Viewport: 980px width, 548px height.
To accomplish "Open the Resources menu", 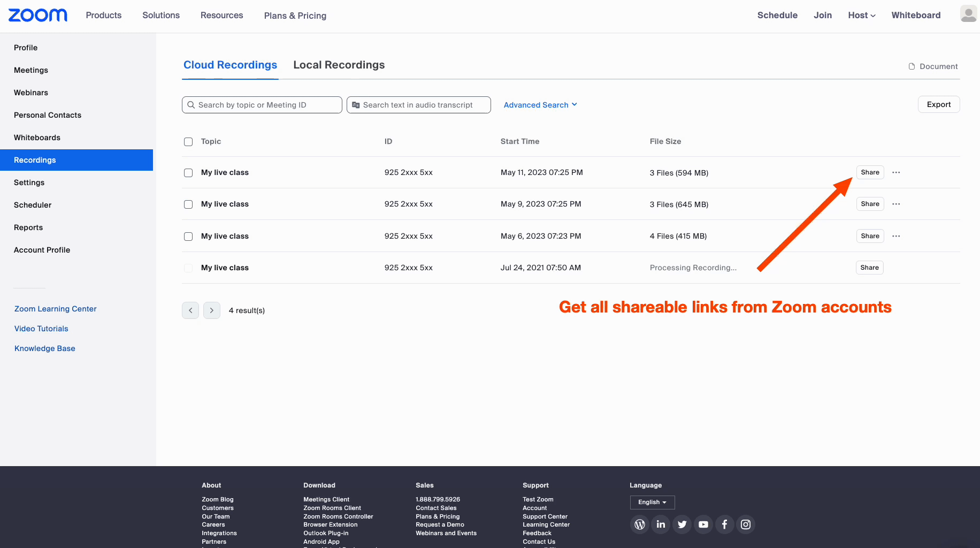I will coord(222,16).
